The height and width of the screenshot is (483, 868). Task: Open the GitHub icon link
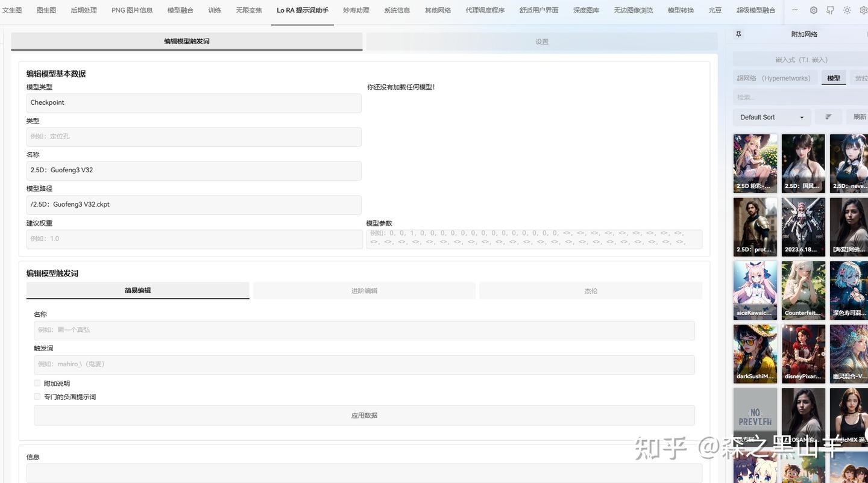pyautogui.click(x=830, y=10)
